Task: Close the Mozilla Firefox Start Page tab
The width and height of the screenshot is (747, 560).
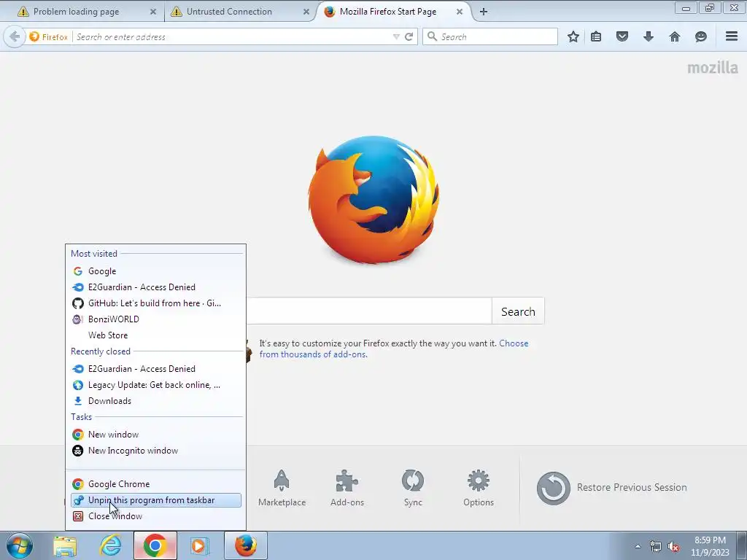Action: tap(460, 12)
